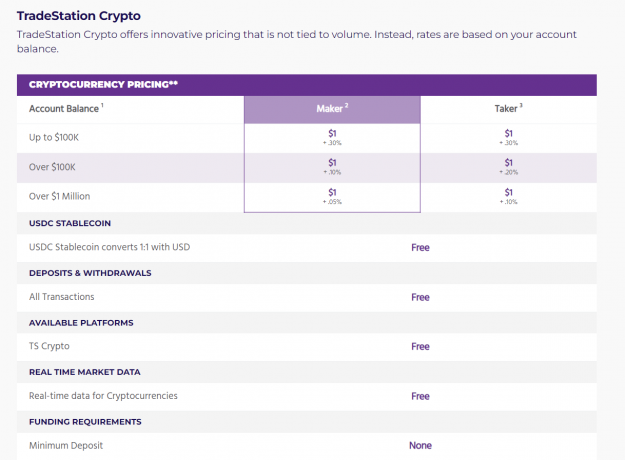Click Taker fee for Over $1 Million
Viewport: 625px width, 460px height.
pyautogui.click(x=508, y=196)
